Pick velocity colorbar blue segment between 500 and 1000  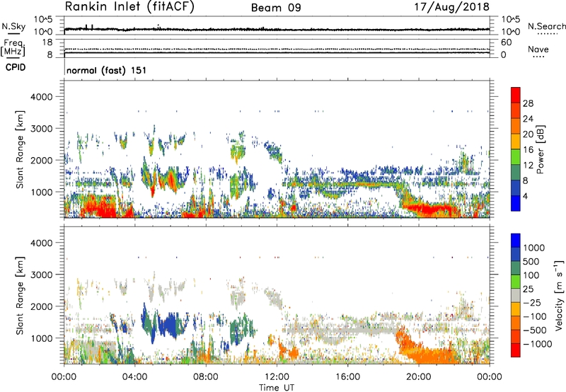coord(516,255)
